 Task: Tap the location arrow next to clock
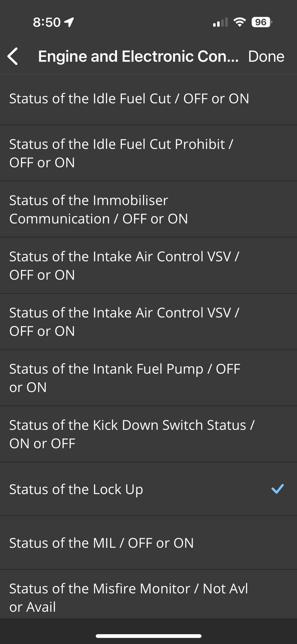pos(69,22)
